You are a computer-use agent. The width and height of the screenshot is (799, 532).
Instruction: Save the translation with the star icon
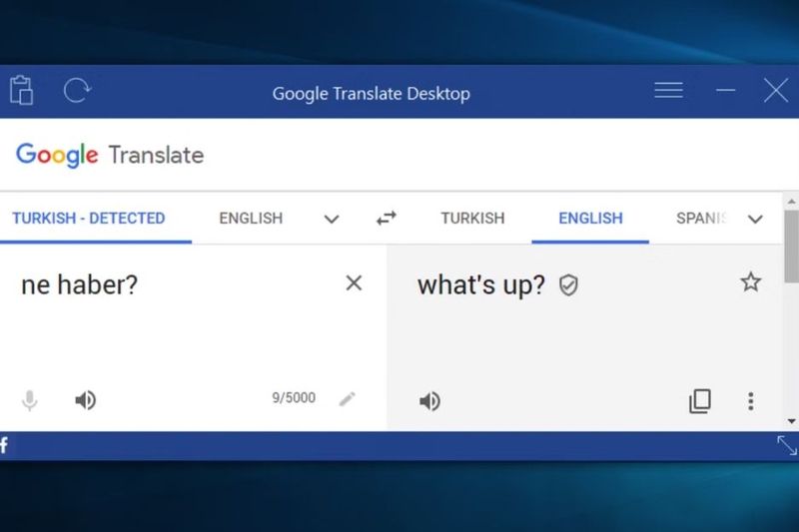point(751,282)
